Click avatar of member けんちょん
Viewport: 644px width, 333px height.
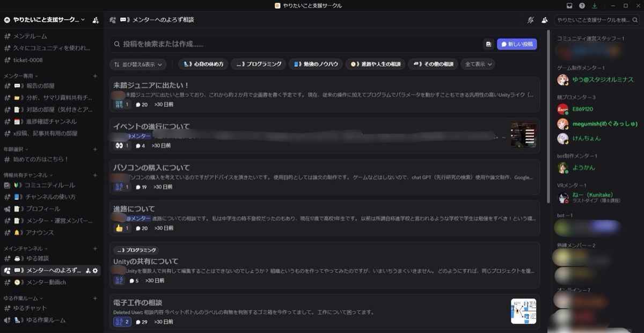(562, 139)
